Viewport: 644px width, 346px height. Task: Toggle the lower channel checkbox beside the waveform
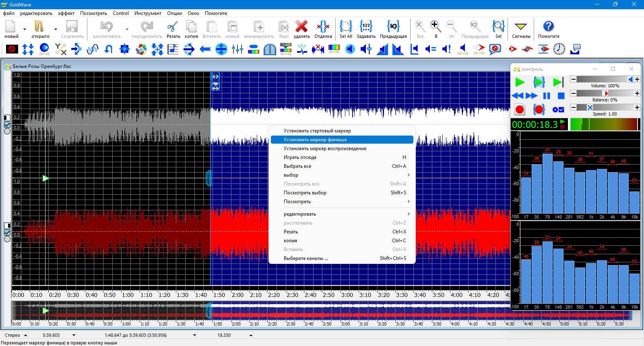coord(7,232)
